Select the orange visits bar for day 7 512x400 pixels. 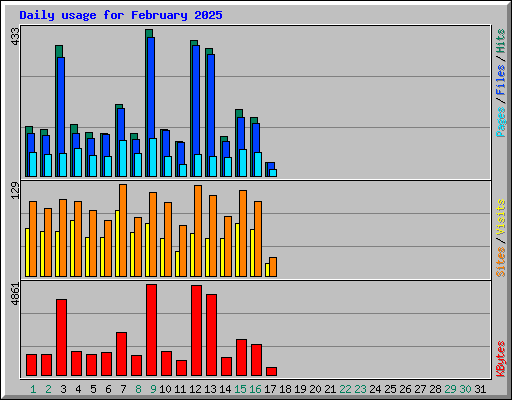coord(123,230)
